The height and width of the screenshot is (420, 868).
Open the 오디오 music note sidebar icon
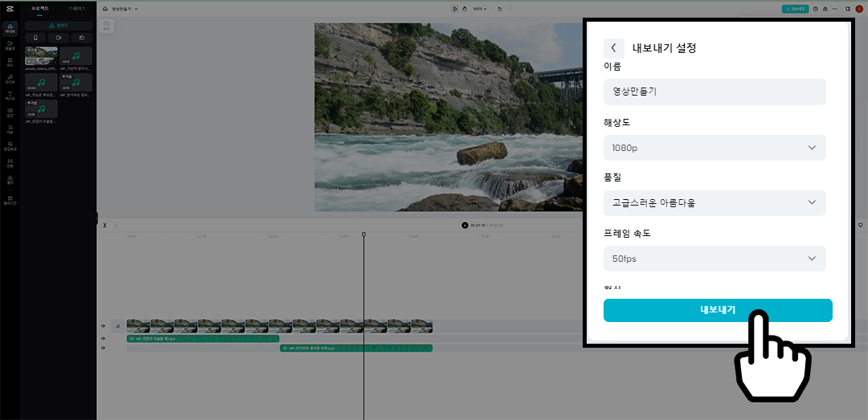pyautogui.click(x=10, y=79)
